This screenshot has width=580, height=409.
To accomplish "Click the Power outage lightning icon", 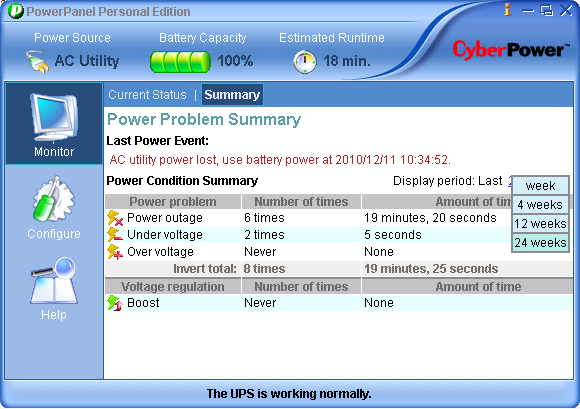I will click(115, 218).
